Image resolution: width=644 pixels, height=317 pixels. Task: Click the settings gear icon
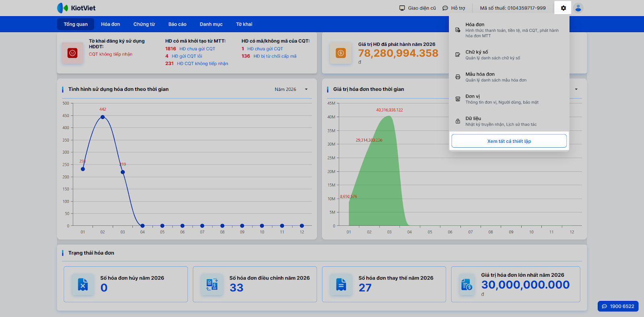pos(563,8)
